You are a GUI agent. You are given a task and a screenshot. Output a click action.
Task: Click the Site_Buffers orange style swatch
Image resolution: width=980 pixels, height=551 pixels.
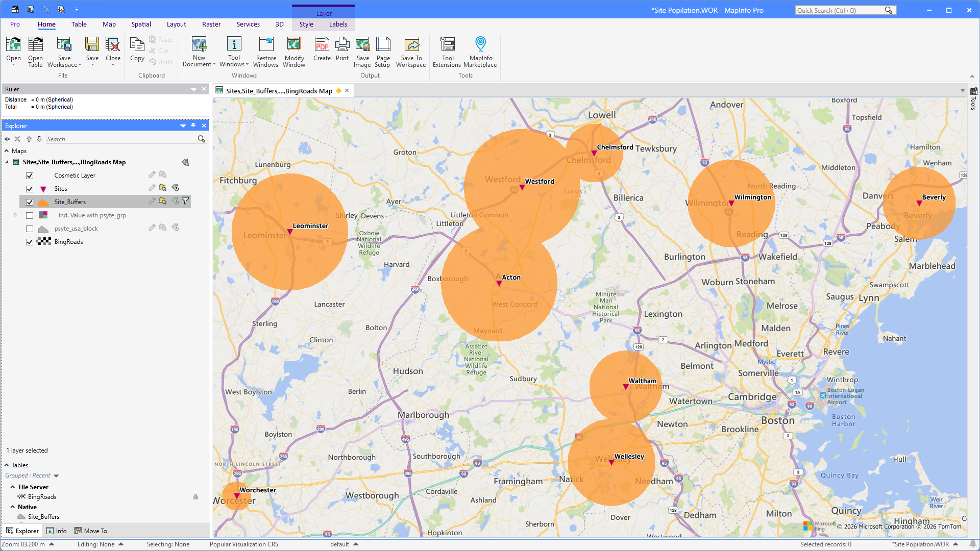[43, 202]
